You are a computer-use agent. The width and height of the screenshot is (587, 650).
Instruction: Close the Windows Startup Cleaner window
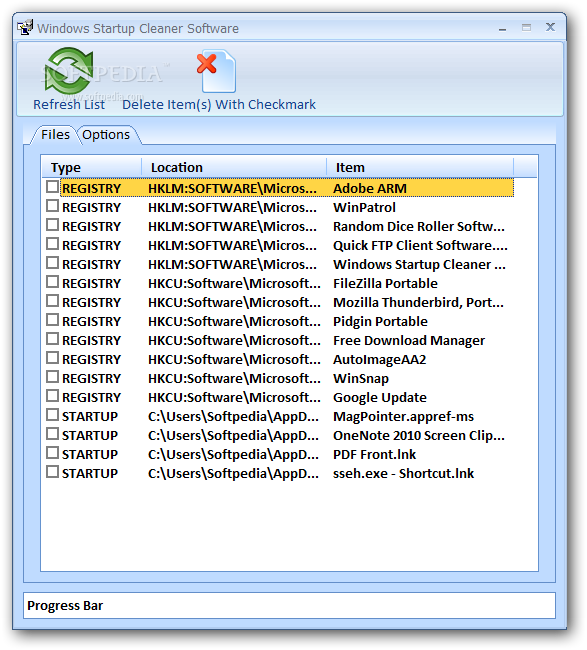551,27
